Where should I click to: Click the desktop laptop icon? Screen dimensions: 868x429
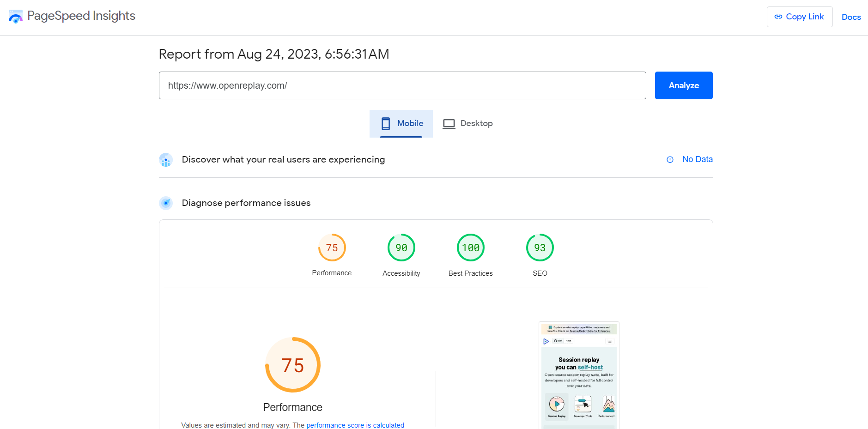[x=449, y=124]
